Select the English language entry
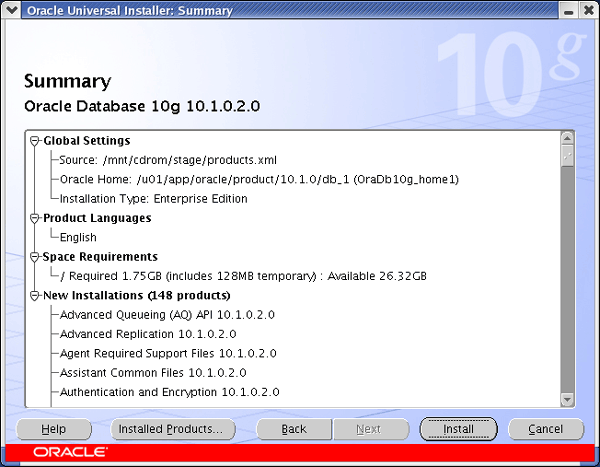 coord(78,238)
